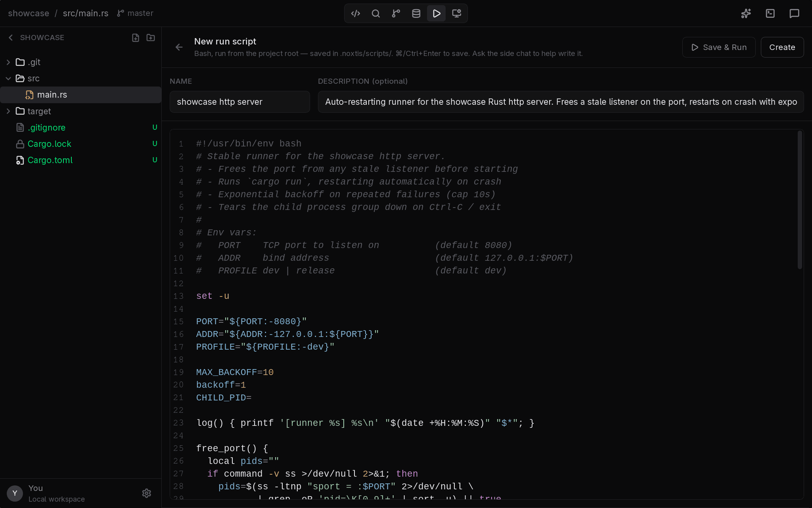Click the Local workspace label

point(57,499)
